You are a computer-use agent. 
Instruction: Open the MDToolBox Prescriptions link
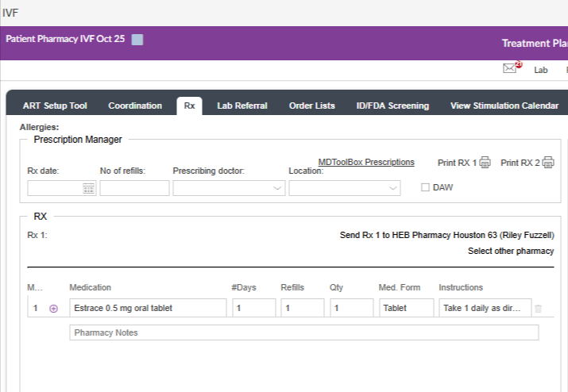pyautogui.click(x=366, y=162)
